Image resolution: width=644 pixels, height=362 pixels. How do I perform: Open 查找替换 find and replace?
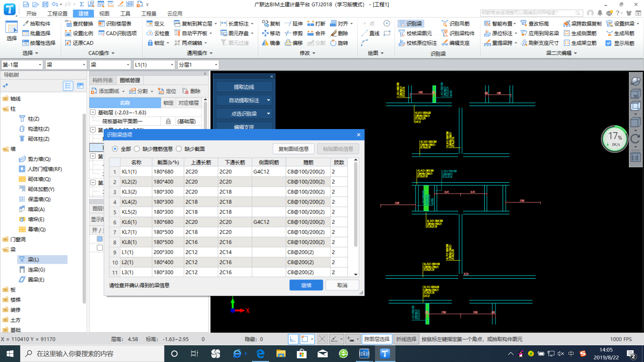click(79, 23)
